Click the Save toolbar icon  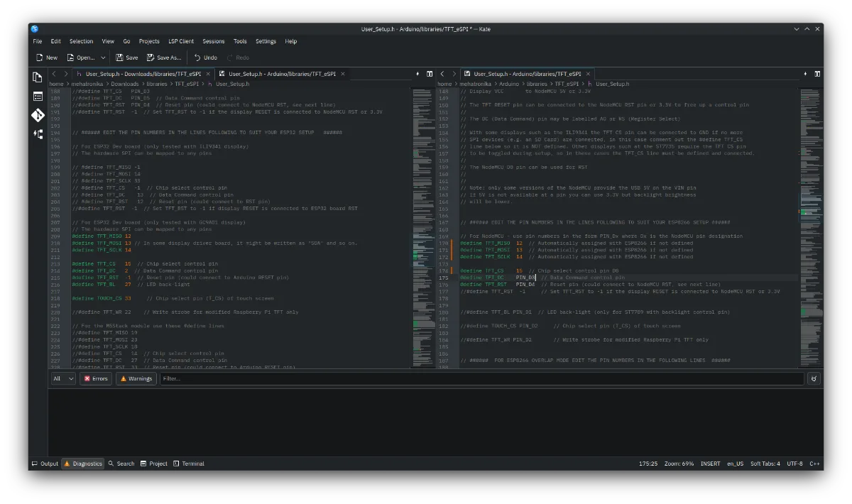click(127, 57)
